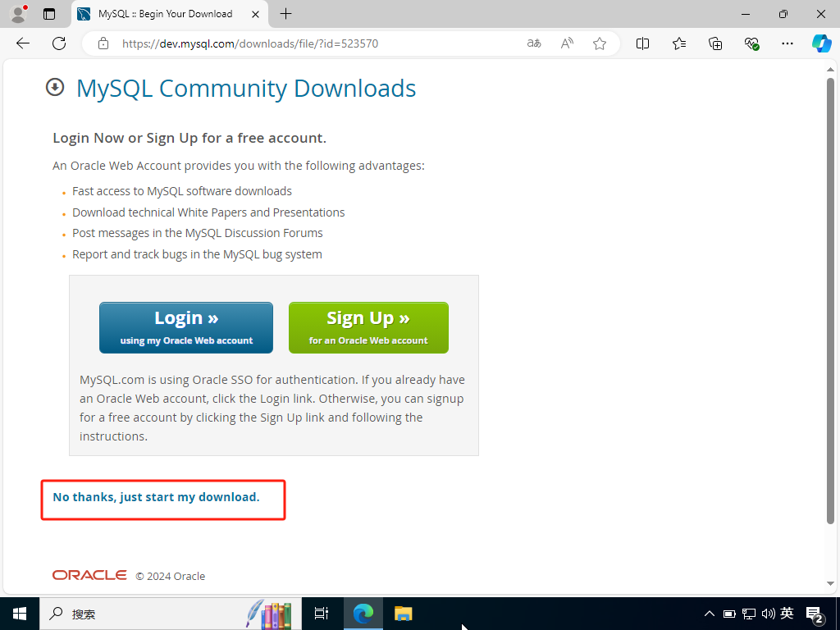The height and width of the screenshot is (630, 840).
Task: Click the search highlight books image in taskbar
Action: (269, 614)
